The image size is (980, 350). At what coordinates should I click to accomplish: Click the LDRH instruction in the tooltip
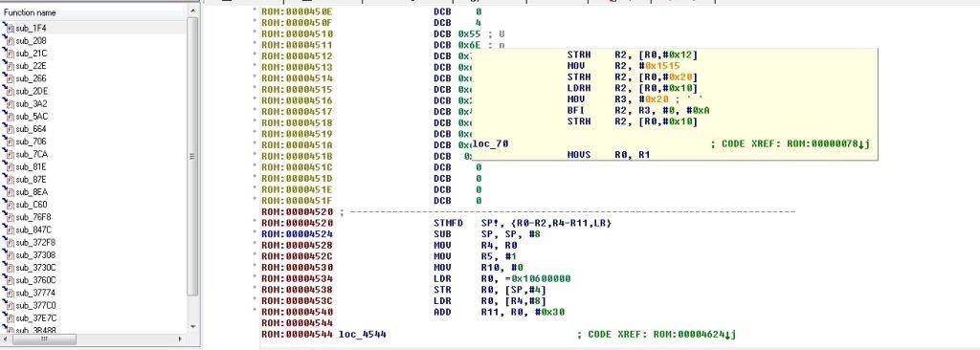pos(633,88)
